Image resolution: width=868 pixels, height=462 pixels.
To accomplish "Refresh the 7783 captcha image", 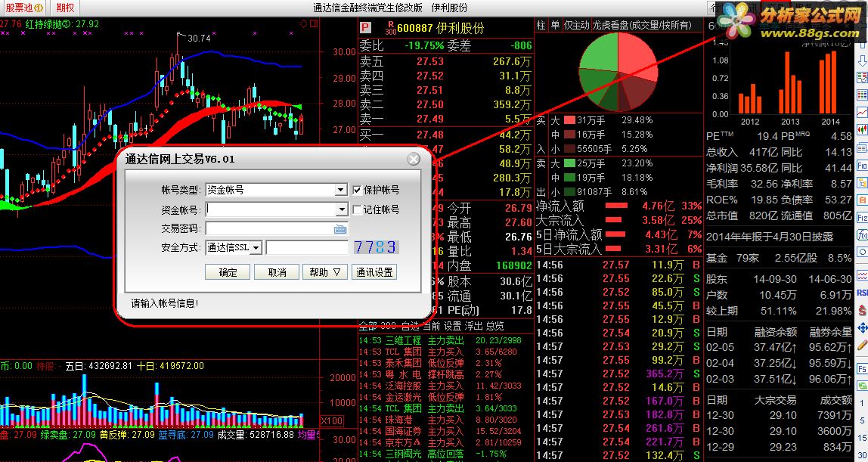I will (x=376, y=247).
